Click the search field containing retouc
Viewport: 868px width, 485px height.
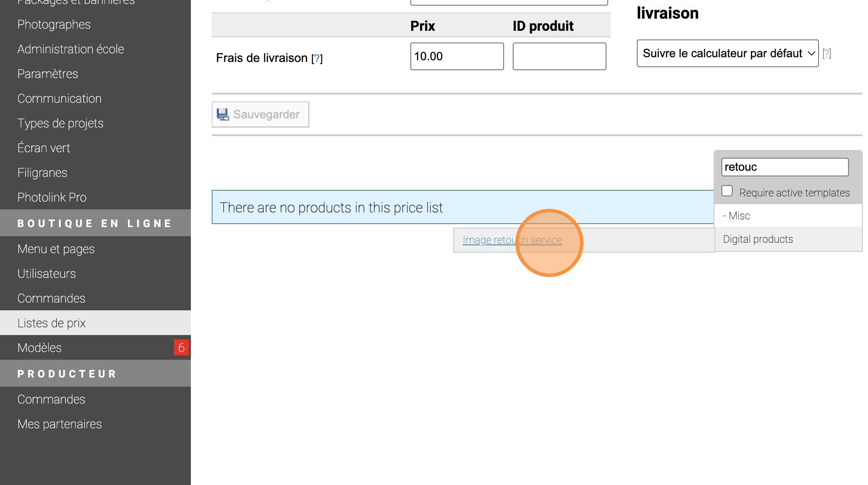[x=785, y=167]
